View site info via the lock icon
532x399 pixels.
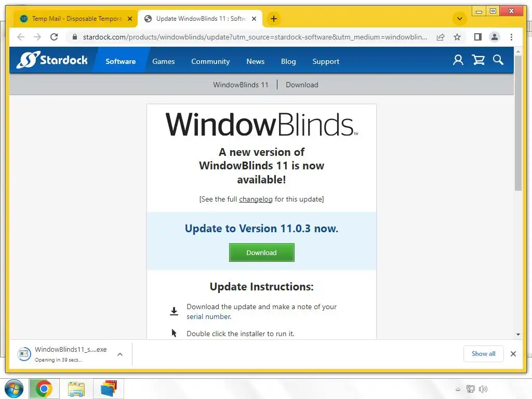click(75, 37)
